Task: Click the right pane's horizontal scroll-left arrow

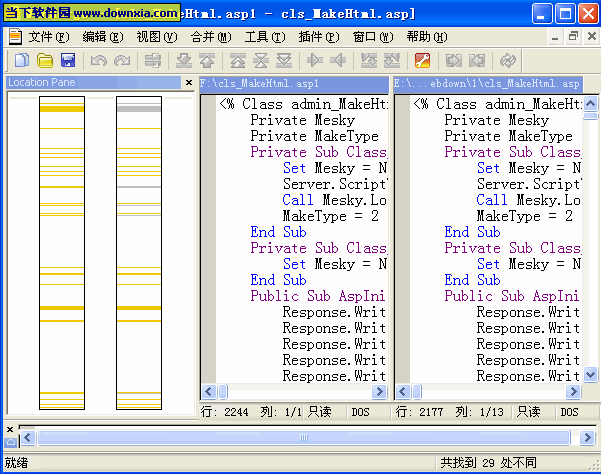Action: tap(403, 392)
